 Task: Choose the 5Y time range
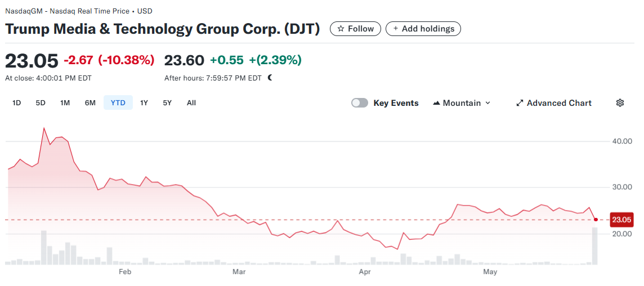167,102
